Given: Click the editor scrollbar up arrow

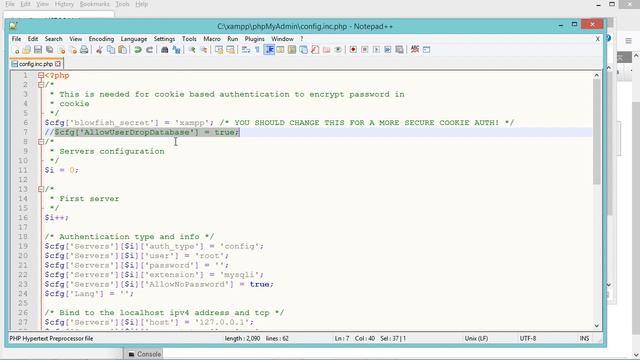Looking at the screenshot, I should (596, 76).
